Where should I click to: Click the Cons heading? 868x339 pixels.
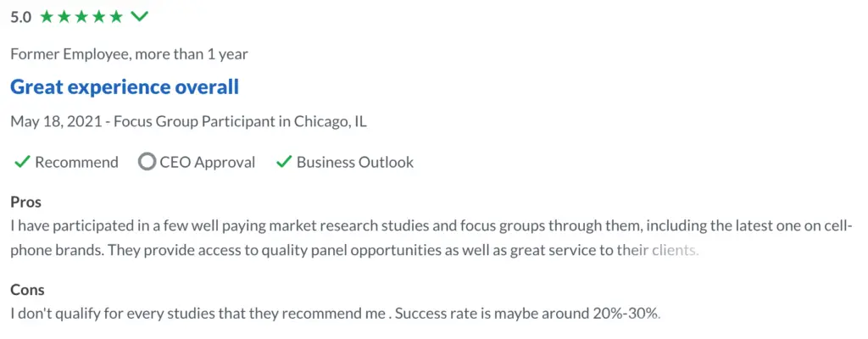click(28, 290)
